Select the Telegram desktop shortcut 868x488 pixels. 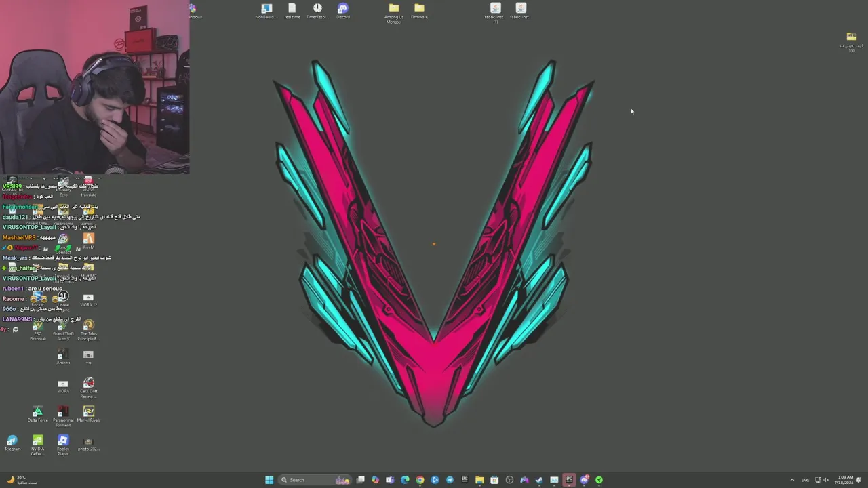click(12, 443)
